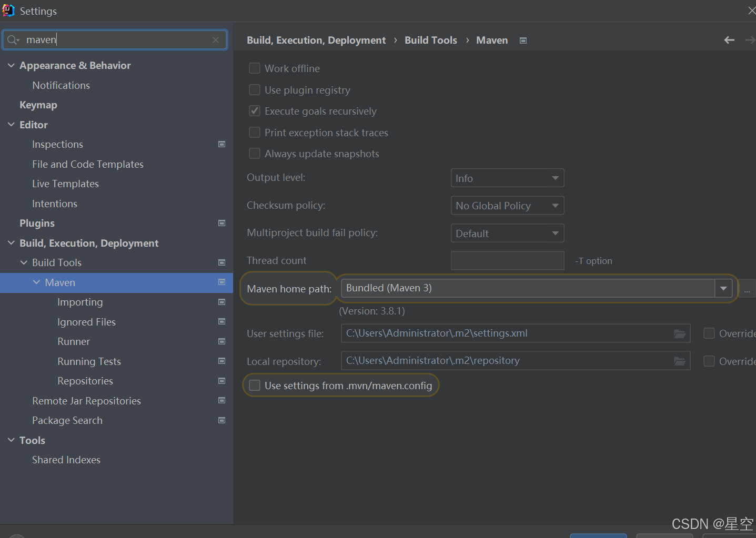Select File and Code Templates
The height and width of the screenshot is (538, 756).
(88, 164)
